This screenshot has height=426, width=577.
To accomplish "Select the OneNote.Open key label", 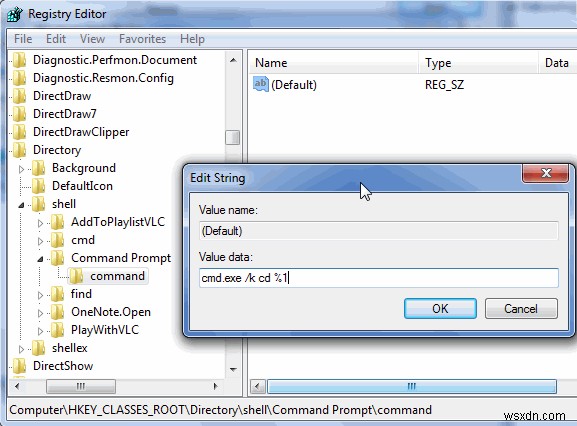I will 111,312.
